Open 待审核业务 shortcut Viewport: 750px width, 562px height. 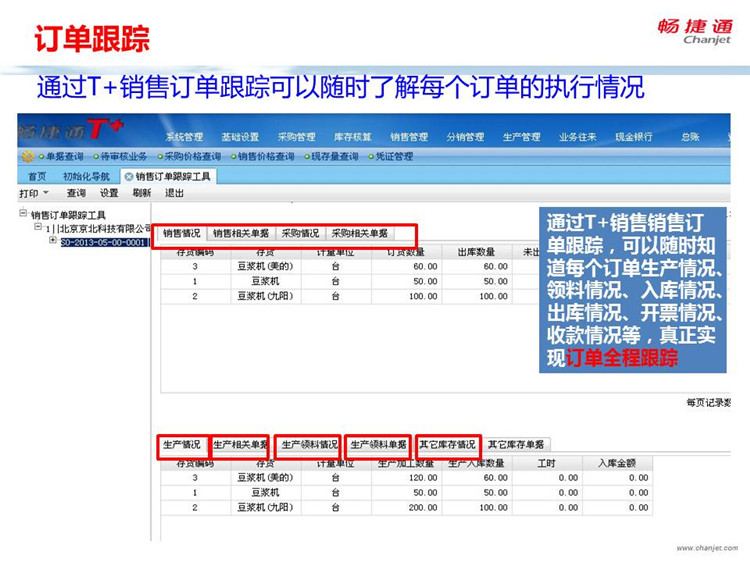coord(120,156)
